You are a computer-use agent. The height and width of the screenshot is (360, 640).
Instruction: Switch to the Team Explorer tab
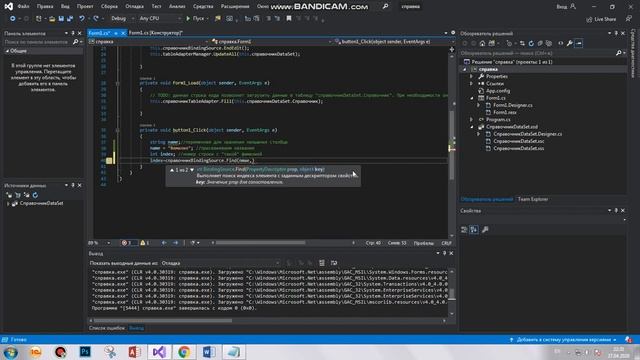pos(533,199)
